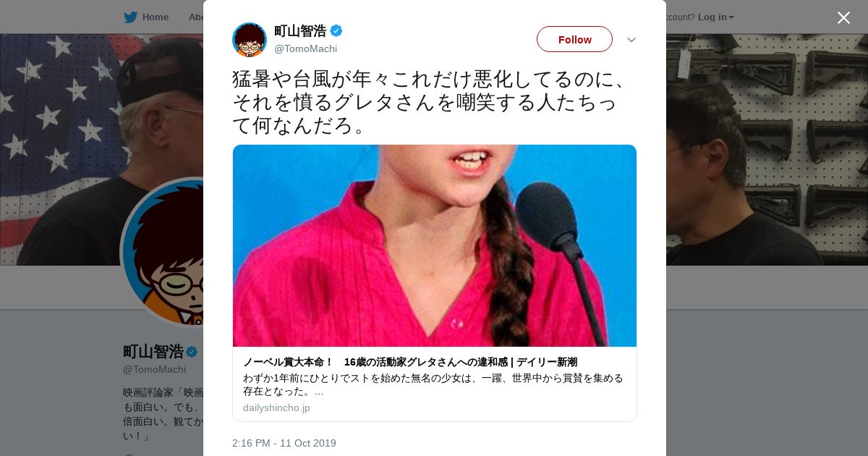The height and width of the screenshot is (456, 868).
Task: Open the large profile avatar on page
Action: [x=163, y=253]
